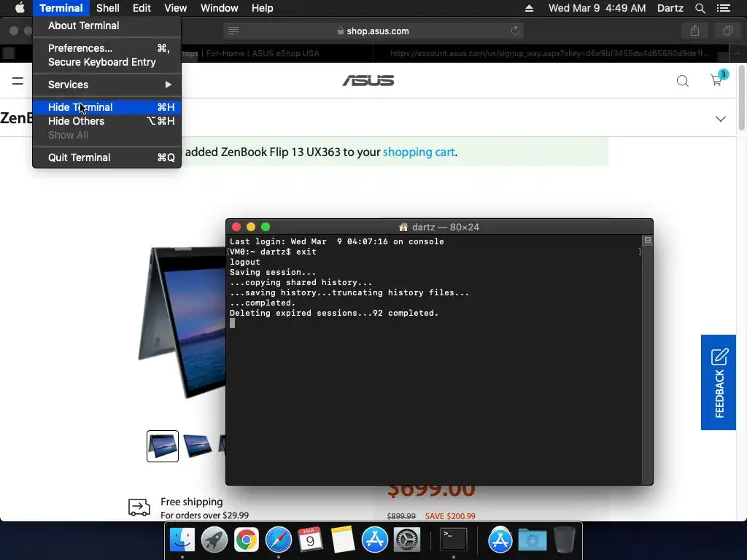747x560 pixels.
Task: Open Finder from the Dock
Action: tap(182, 540)
